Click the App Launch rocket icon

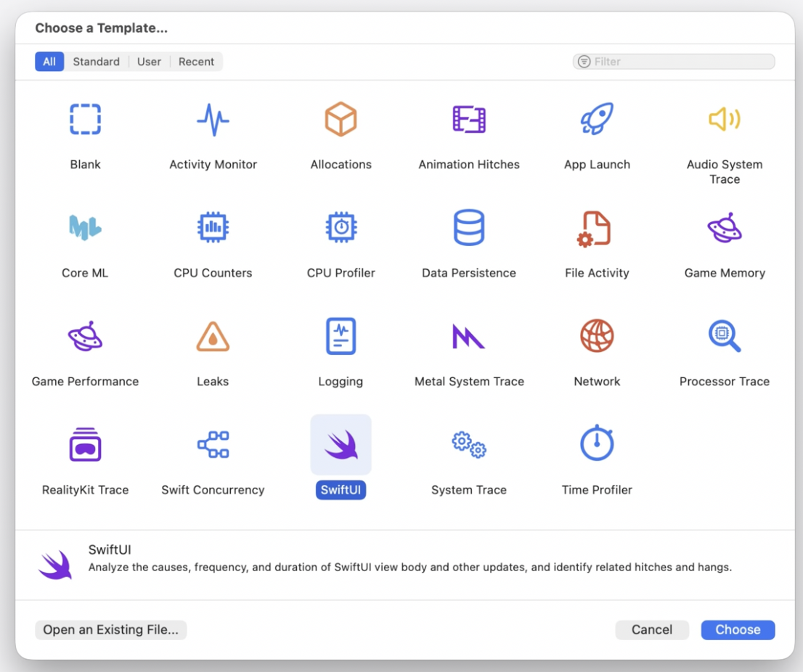(597, 119)
